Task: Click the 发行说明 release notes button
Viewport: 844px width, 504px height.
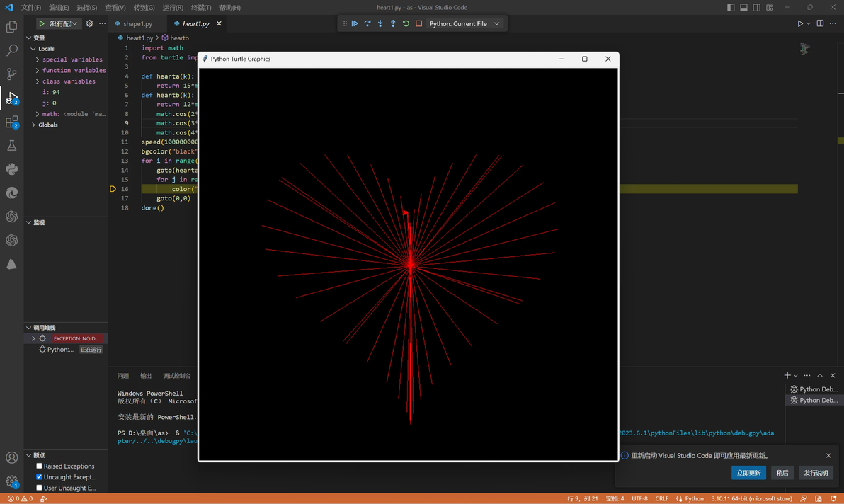Action: click(x=816, y=473)
